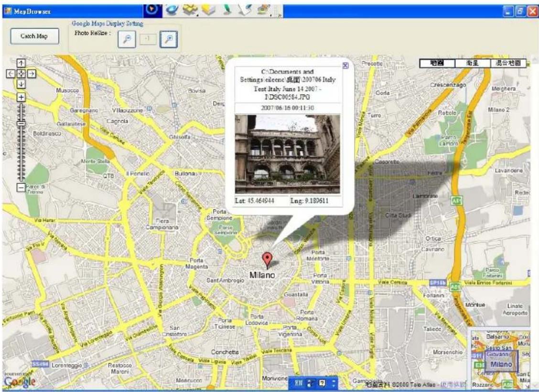Click the Google logo on map
539x392 pixels.
[20, 381]
